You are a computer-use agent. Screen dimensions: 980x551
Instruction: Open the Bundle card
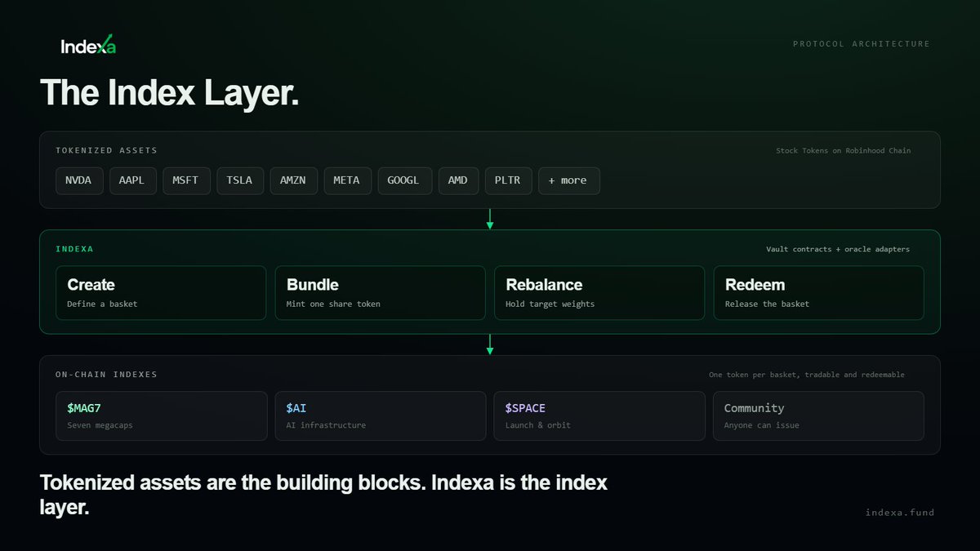coord(381,292)
